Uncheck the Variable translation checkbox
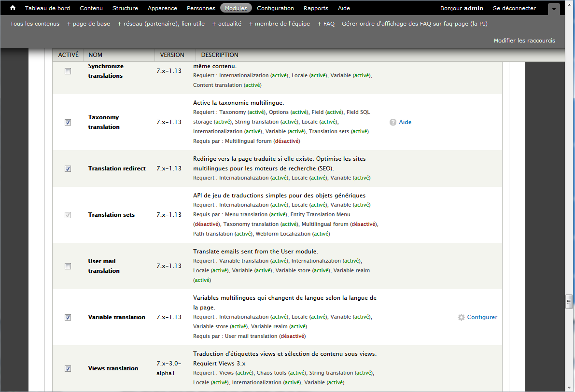 68,317
